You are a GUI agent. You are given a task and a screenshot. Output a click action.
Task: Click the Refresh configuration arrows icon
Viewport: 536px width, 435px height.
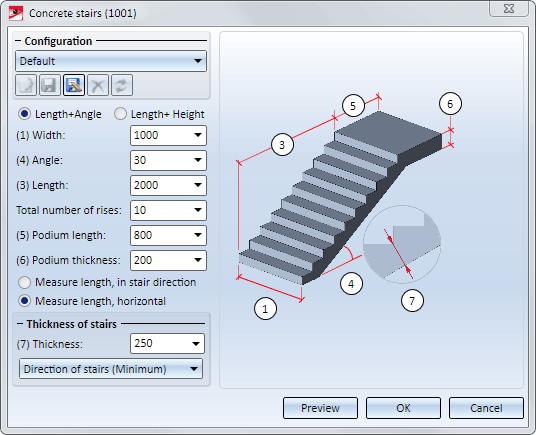click(122, 85)
